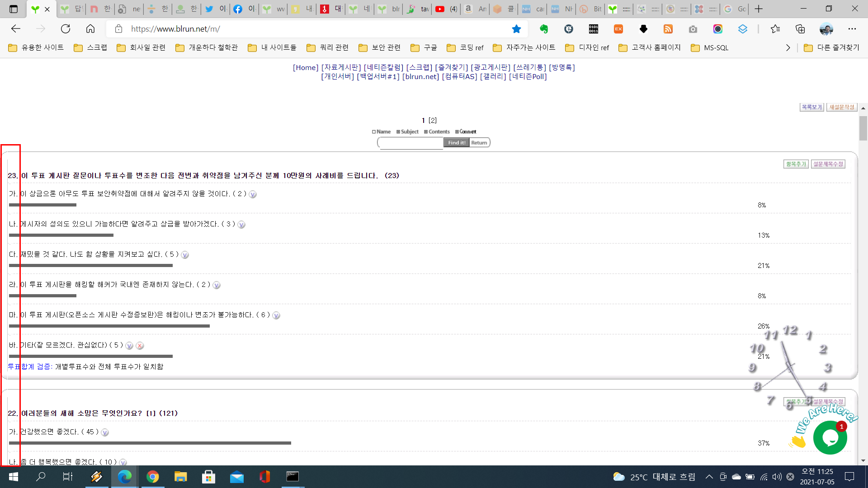Reload the current page

pos(66,29)
